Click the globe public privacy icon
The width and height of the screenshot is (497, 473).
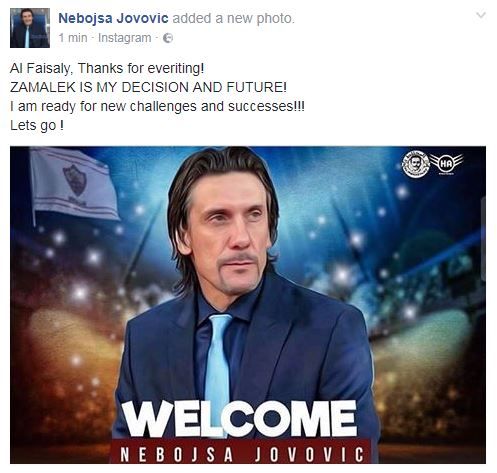click(168, 38)
